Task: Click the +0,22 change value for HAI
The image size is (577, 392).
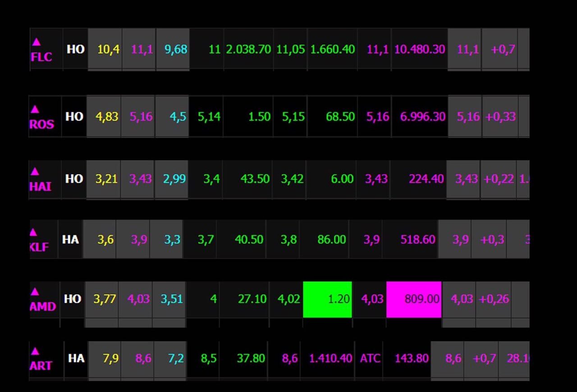Action: coord(499,179)
